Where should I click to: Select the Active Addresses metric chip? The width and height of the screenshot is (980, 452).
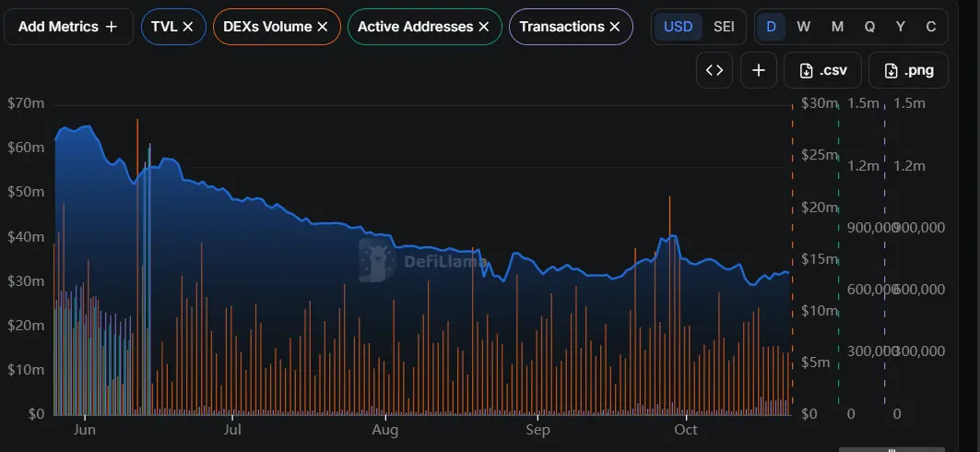coord(424,27)
